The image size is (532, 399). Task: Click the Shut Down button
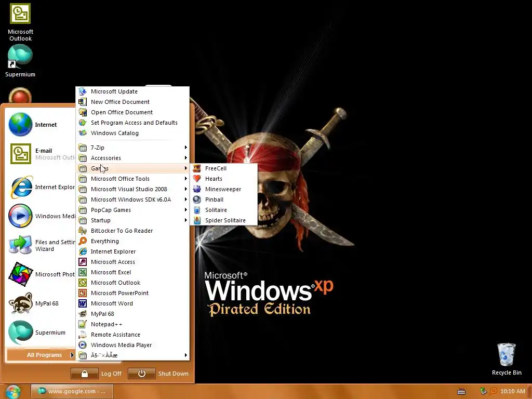[x=158, y=374]
